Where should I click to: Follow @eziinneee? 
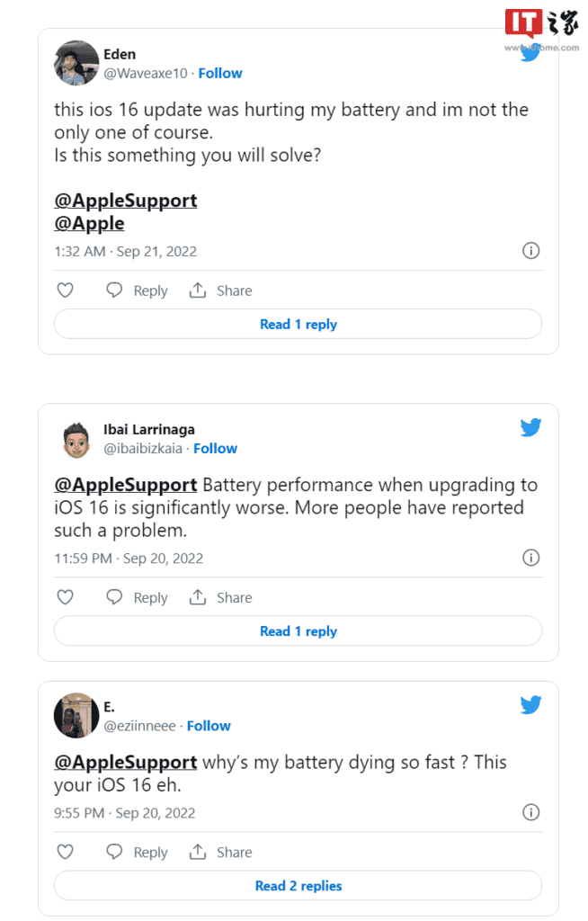coord(209,726)
